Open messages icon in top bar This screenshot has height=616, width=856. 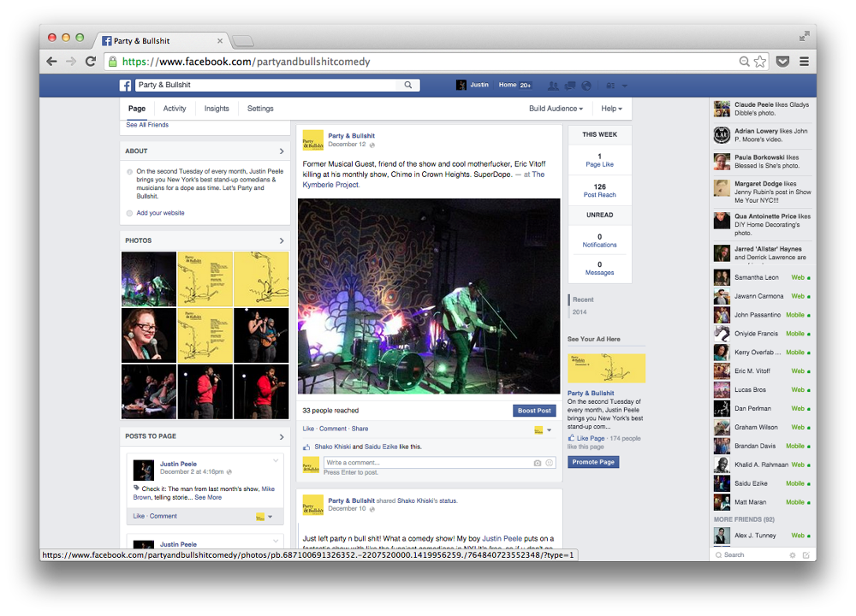click(570, 86)
